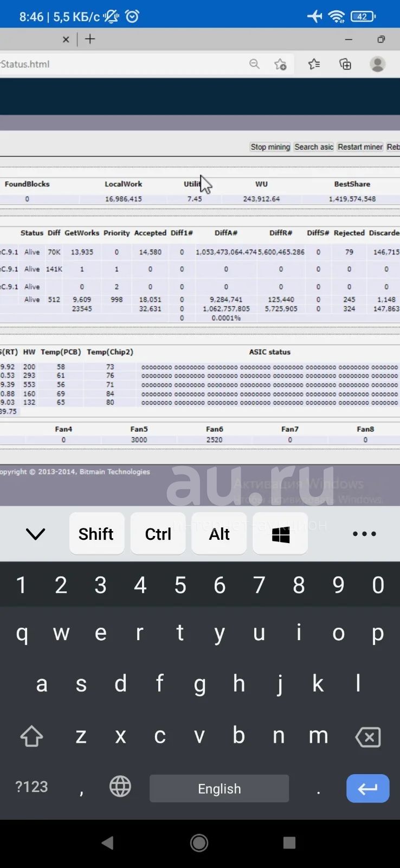
Task: Click the zoom magnifier icon in address bar
Action: [x=254, y=64]
